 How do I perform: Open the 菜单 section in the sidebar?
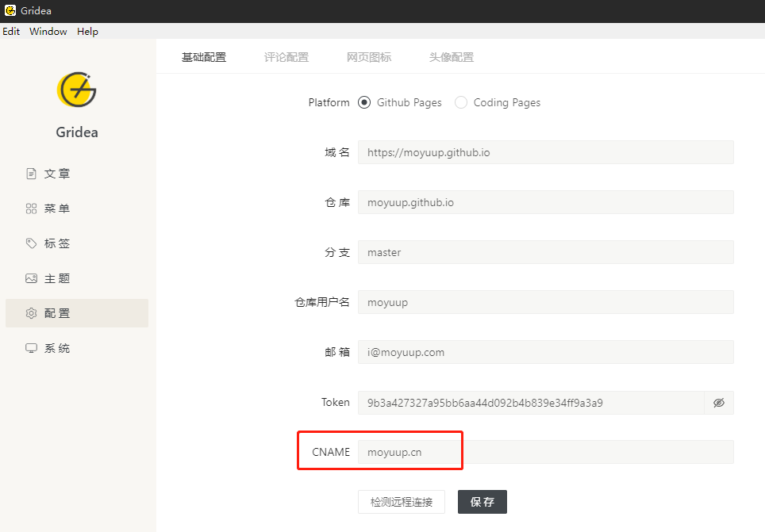[77, 209]
